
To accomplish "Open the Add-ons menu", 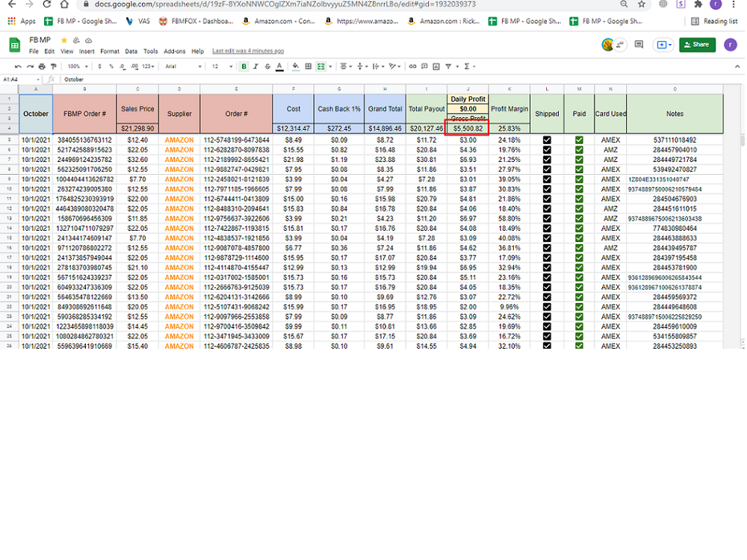I will (x=174, y=52).
